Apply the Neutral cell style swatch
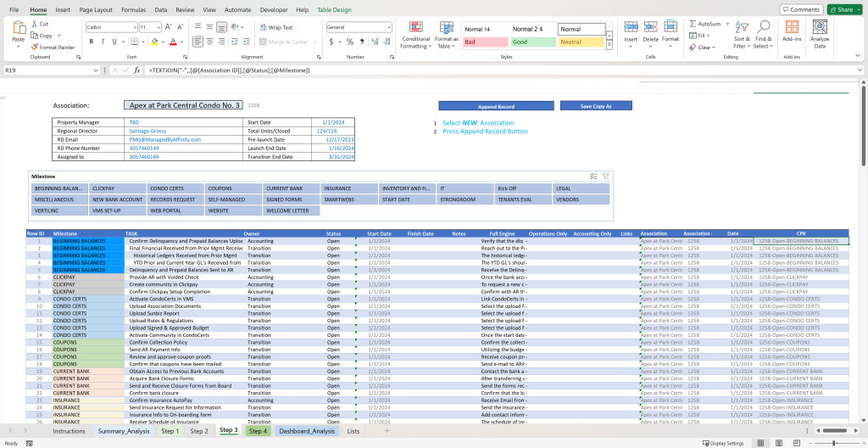The width and height of the screenshot is (868, 448). point(581,42)
